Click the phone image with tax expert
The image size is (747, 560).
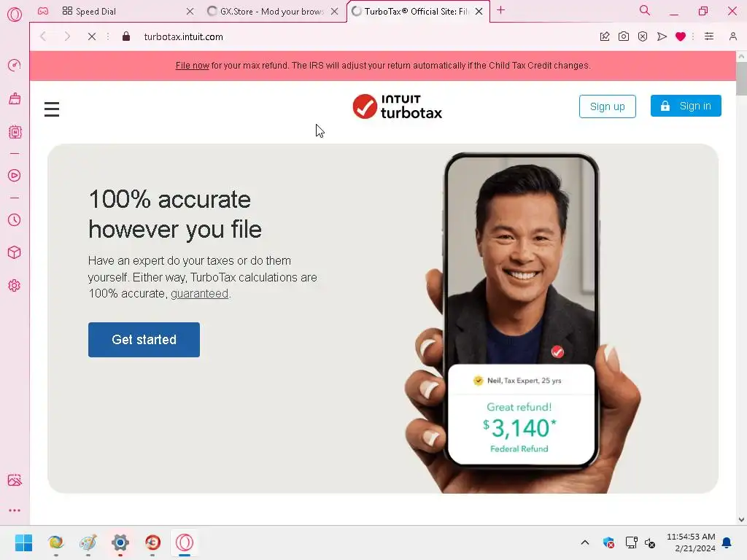point(522,322)
